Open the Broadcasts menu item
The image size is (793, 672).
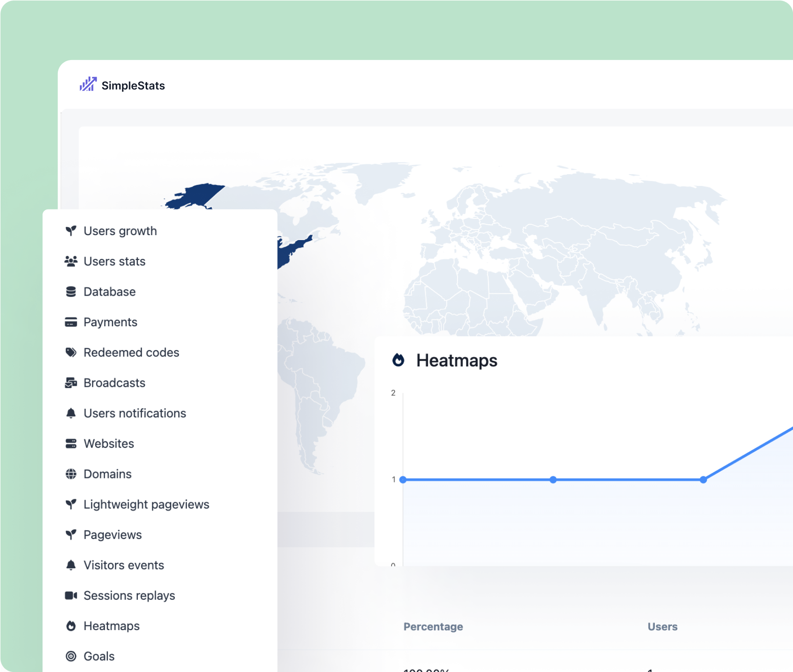point(115,383)
